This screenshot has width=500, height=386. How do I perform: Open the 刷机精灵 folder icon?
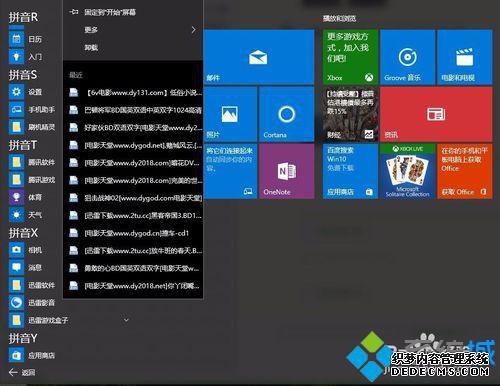(x=16, y=127)
